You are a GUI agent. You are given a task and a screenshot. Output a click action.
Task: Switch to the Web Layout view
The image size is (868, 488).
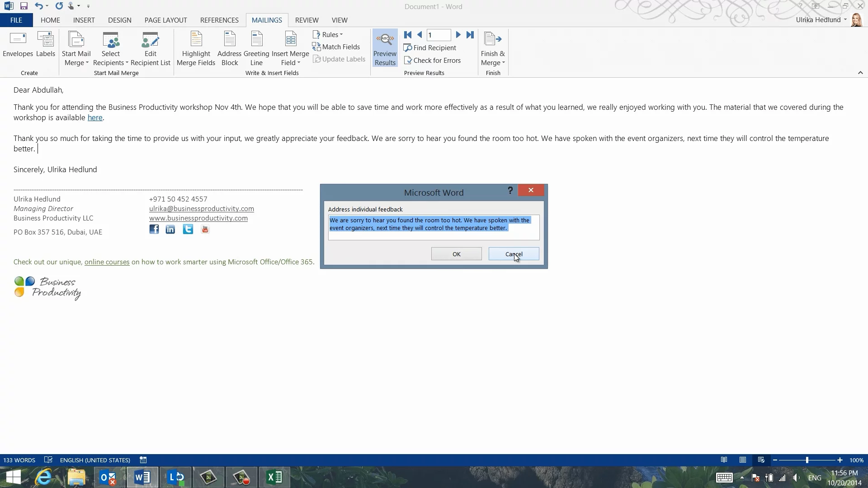(x=761, y=460)
